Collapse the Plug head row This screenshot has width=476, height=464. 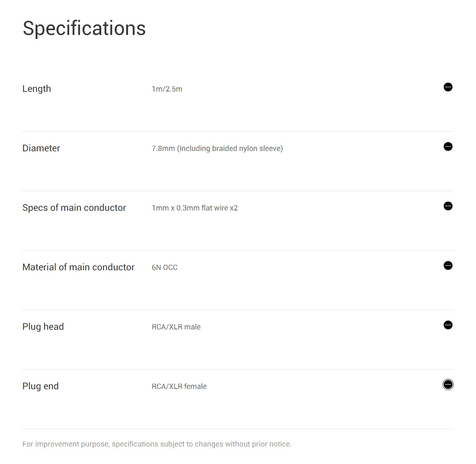tap(448, 325)
